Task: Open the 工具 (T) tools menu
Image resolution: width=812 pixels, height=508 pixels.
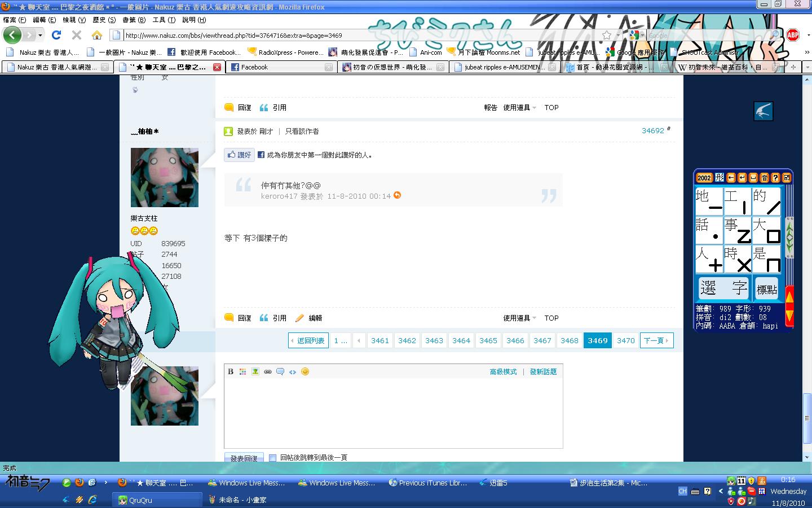Action: pyautogui.click(x=164, y=20)
